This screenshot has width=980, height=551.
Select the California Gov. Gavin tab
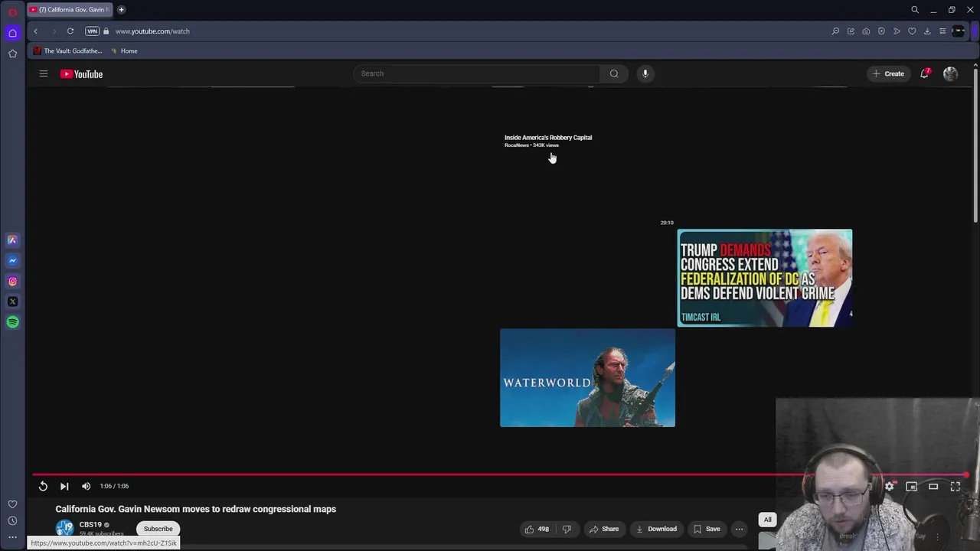pos(69,10)
